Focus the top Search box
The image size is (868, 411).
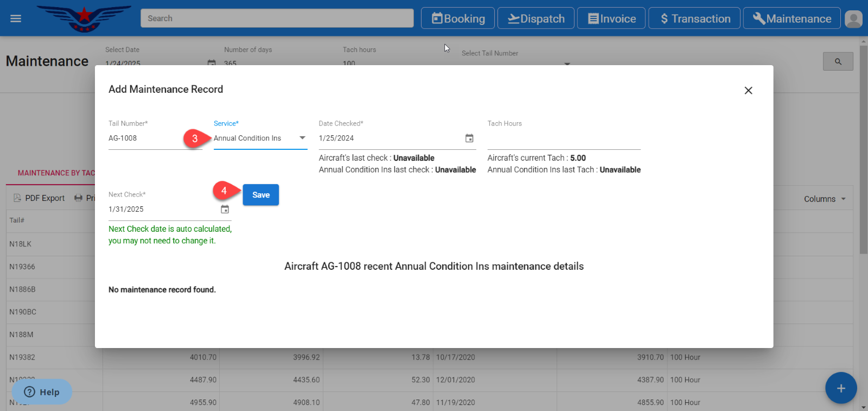coord(277,18)
